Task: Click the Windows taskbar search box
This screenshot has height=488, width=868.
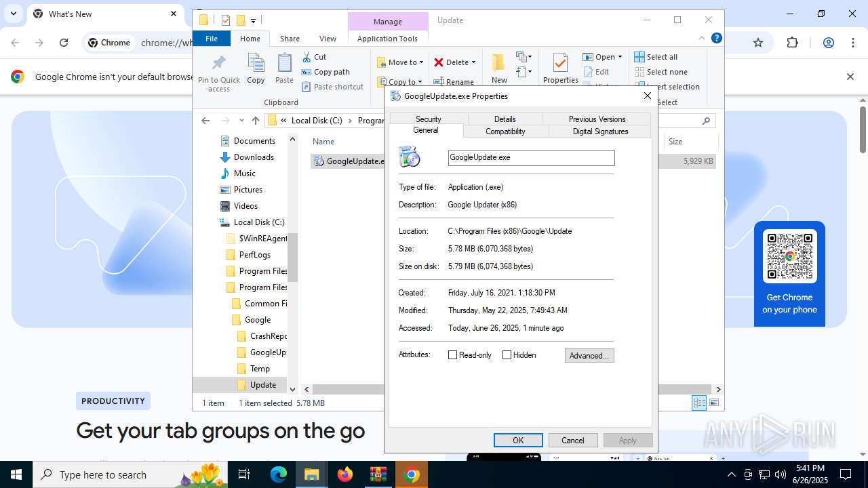Action: 129,474
